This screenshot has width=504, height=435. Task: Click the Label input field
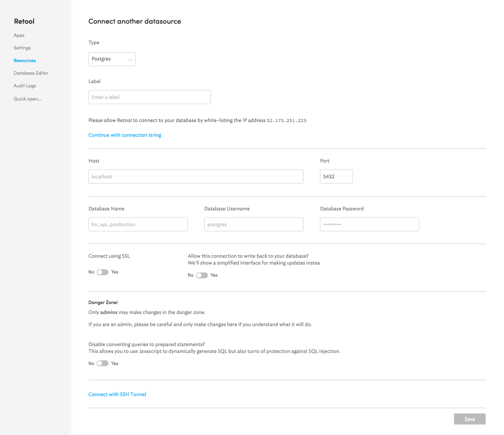pos(150,97)
